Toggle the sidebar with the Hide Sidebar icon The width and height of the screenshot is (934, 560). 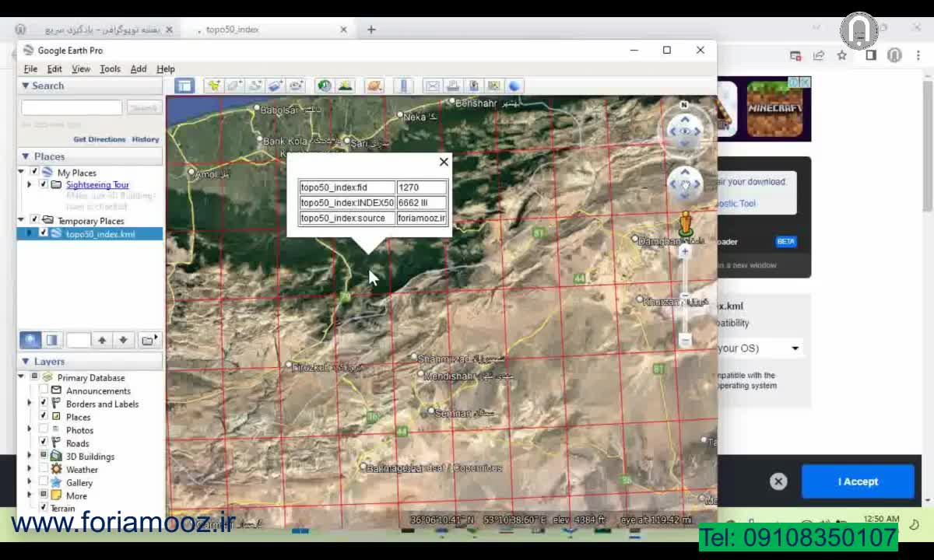click(184, 86)
